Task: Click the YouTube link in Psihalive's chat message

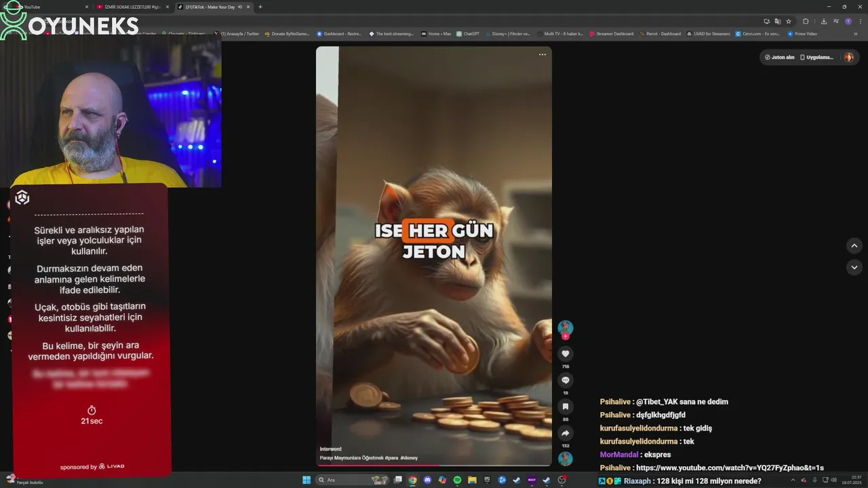Action: coord(730,468)
